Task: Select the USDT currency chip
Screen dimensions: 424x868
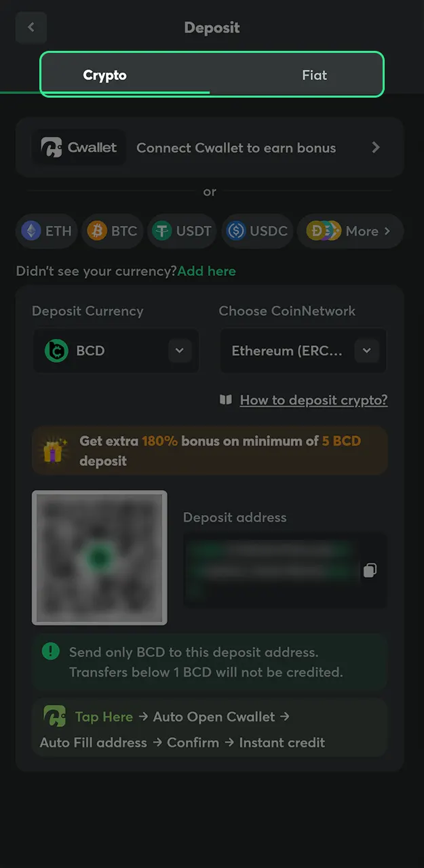Action: tap(182, 231)
